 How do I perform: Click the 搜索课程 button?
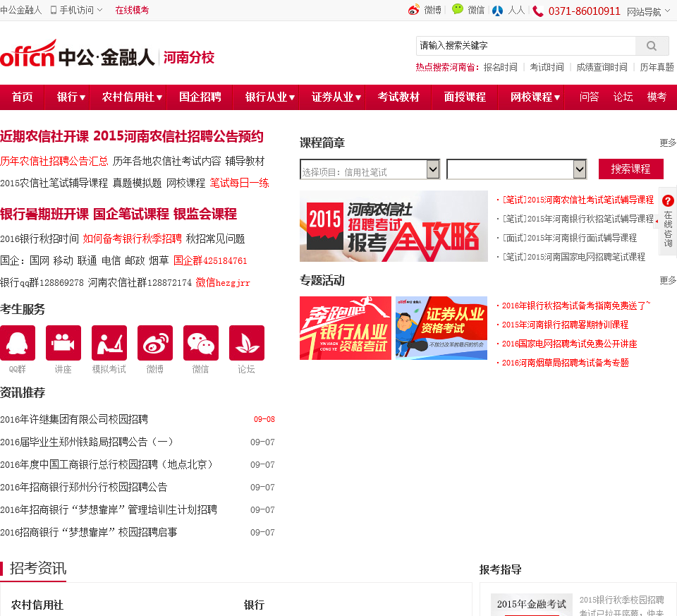[630, 169]
